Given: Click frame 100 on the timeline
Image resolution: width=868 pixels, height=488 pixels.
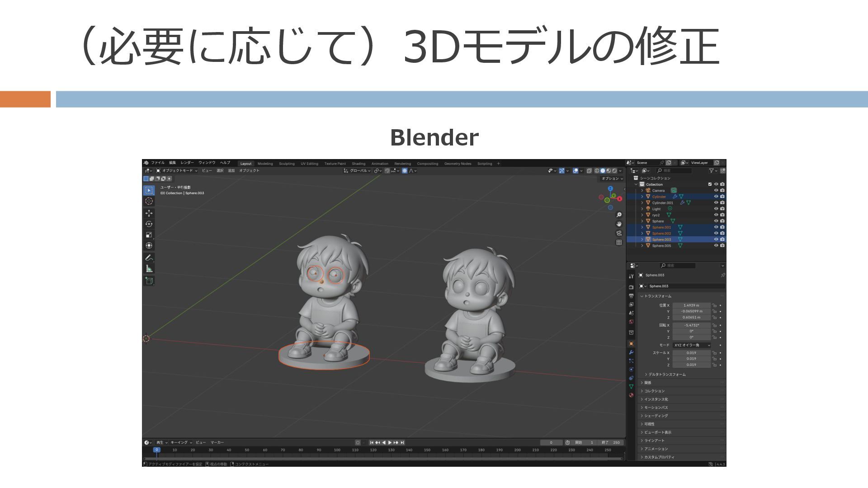Looking at the screenshot, I should [x=337, y=450].
